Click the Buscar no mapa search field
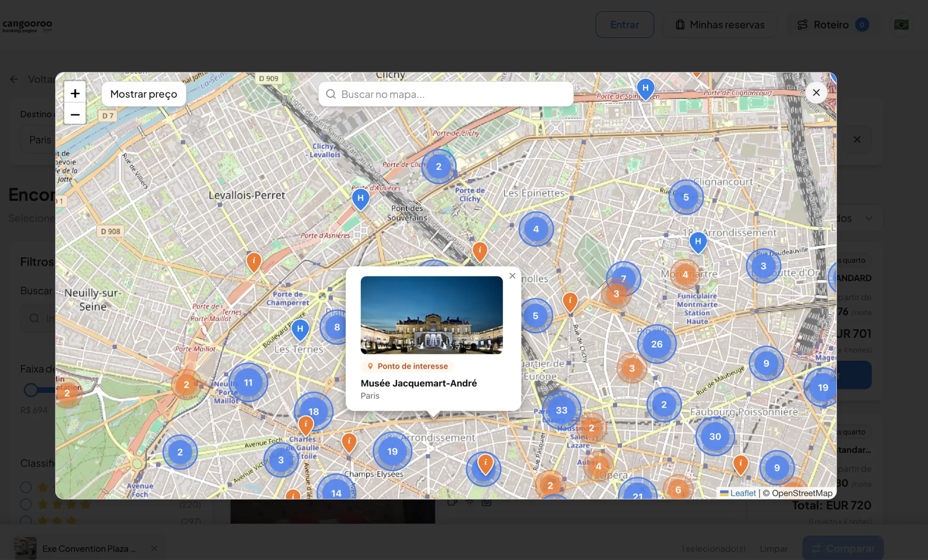 [x=446, y=94]
